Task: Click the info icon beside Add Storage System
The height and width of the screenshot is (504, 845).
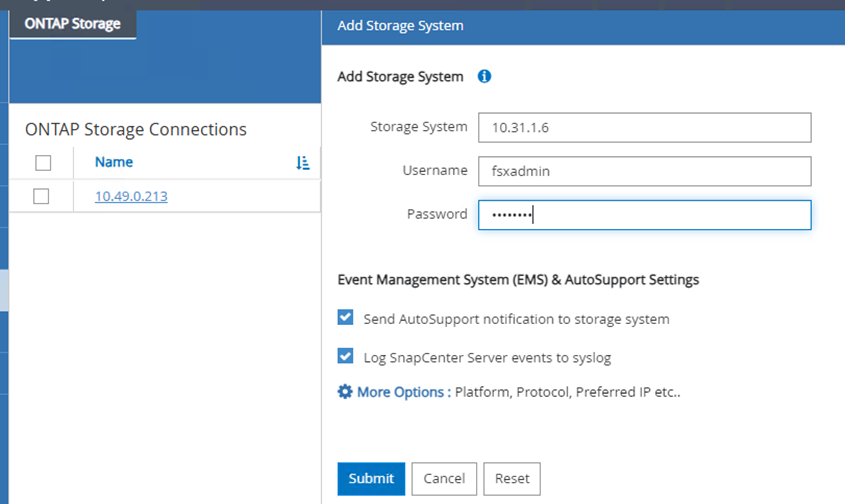Action: click(484, 76)
